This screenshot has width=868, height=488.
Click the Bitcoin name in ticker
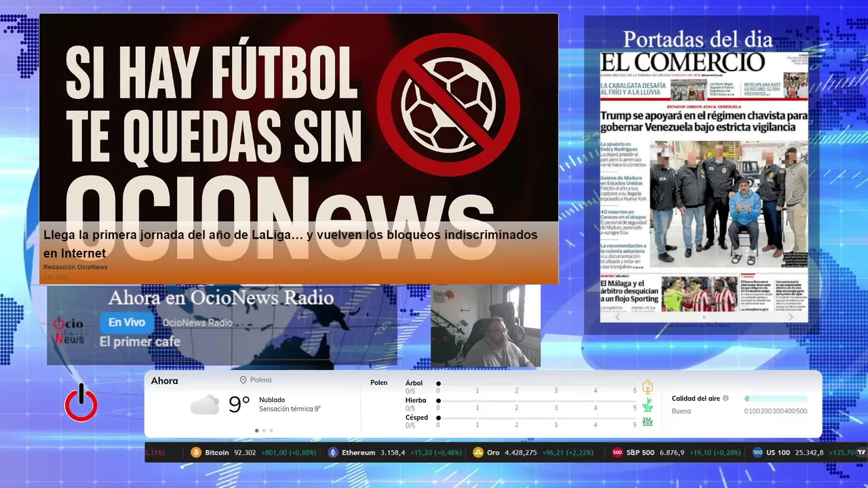coord(217,452)
